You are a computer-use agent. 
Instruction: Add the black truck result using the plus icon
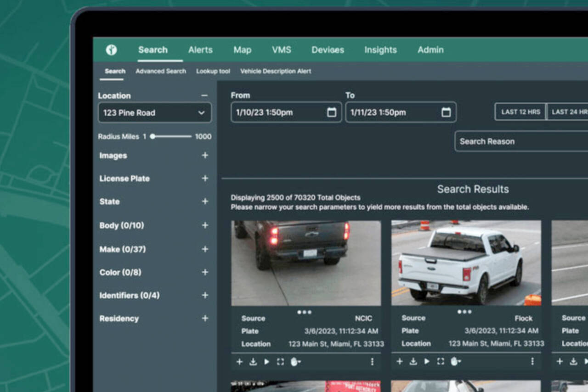(239, 362)
